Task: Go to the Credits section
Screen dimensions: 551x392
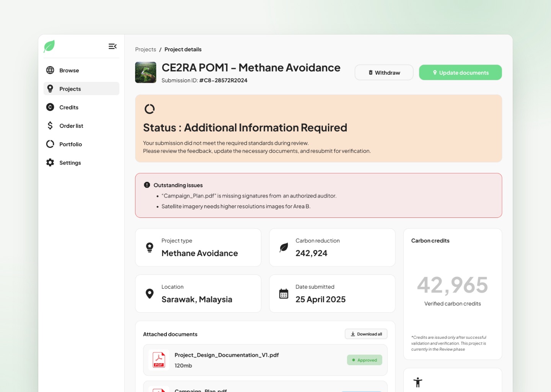Action: click(x=82, y=107)
